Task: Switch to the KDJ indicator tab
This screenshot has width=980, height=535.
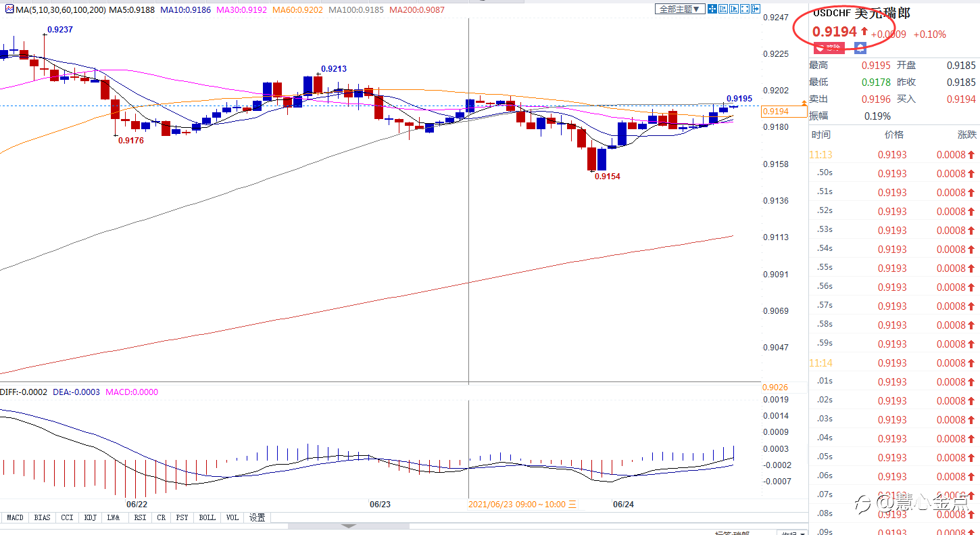Action: (x=90, y=517)
